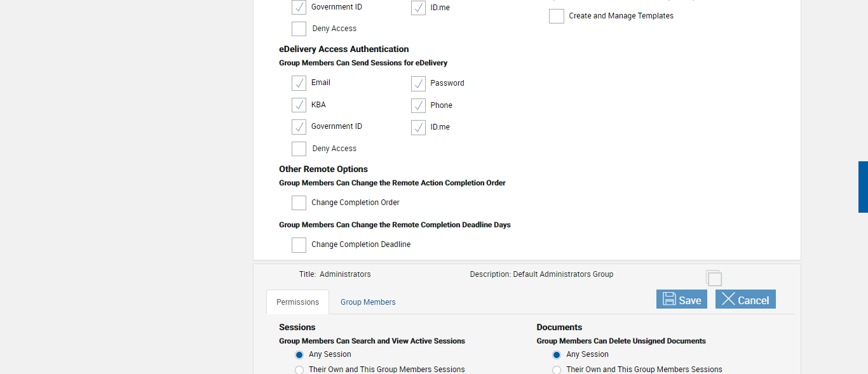Switch to the Group Members tab
Viewport: 868px width, 374px height.
click(368, 302)
